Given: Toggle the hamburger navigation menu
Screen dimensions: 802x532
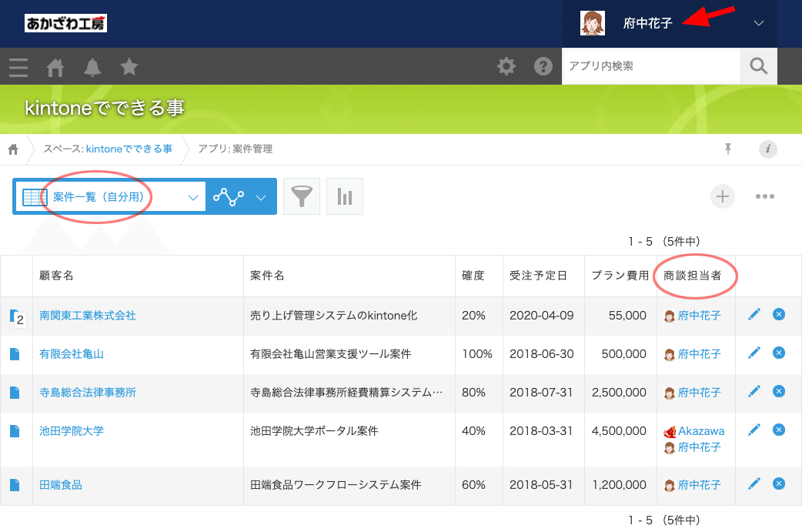Looking at the screenshot, I should tap(18, 67).
